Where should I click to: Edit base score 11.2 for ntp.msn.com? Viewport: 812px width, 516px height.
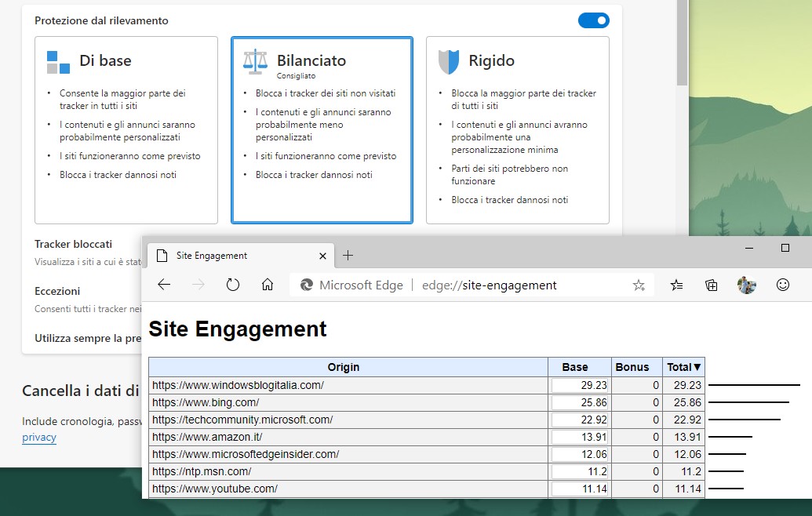click(x=580, y=471)
